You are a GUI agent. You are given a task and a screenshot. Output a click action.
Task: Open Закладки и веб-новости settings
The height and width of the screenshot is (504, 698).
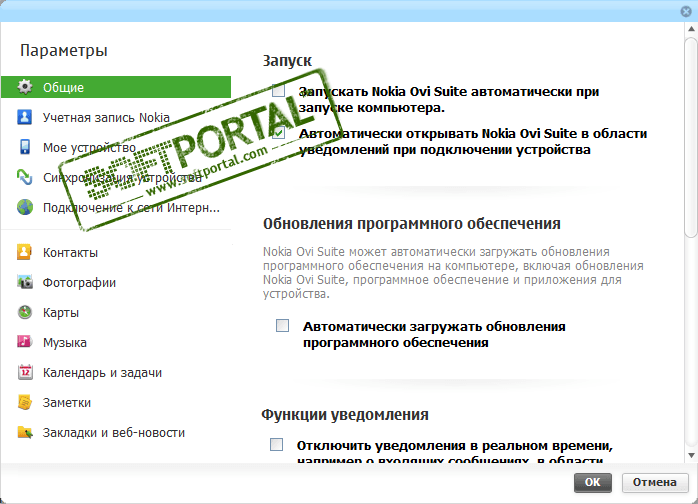(x=116, y=432)
